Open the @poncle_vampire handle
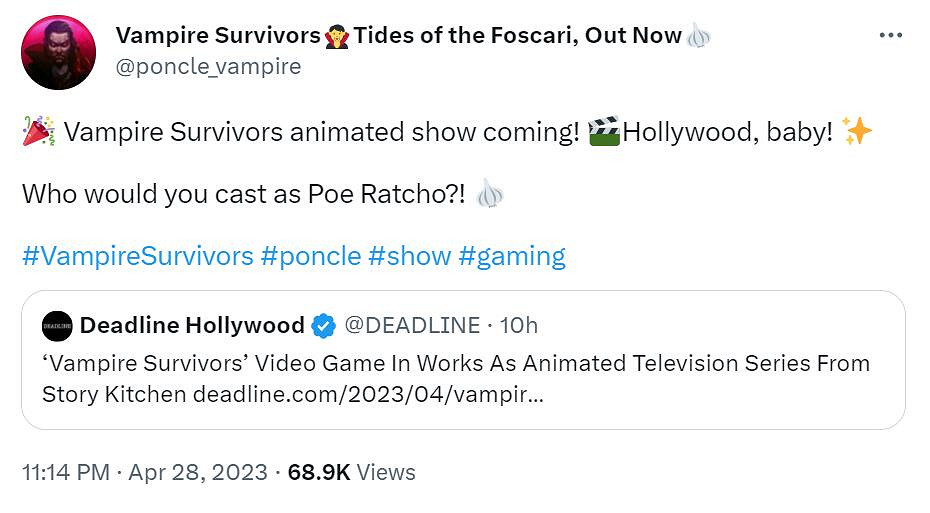Image resolution: width=930 pixels, height=513 pixels. 208,67
